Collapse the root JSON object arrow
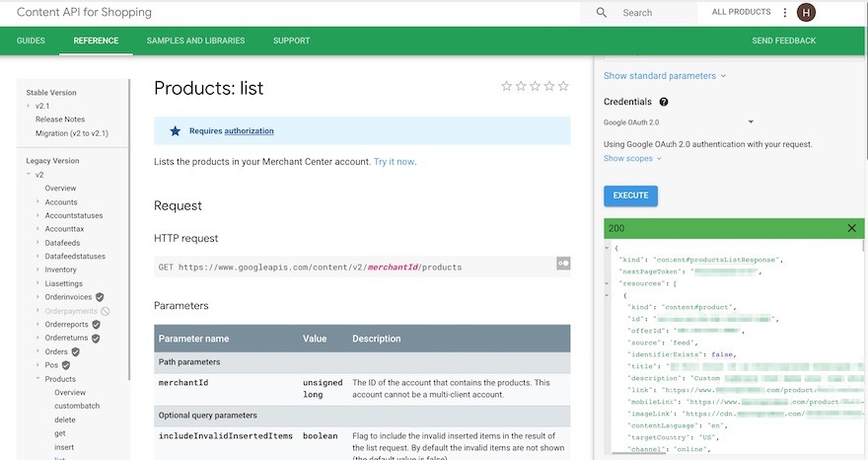This screenshot has height=460, width=868. (x=607, y=248)
